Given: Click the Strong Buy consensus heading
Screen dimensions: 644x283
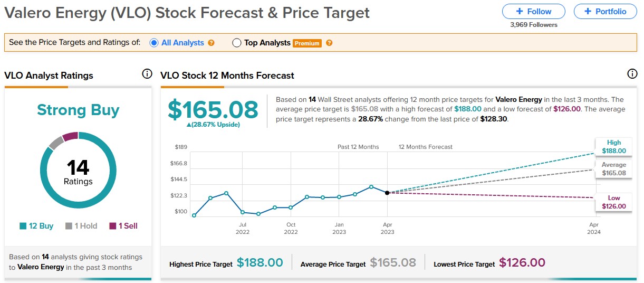Looking at the screenshot, I should [78, 110].
